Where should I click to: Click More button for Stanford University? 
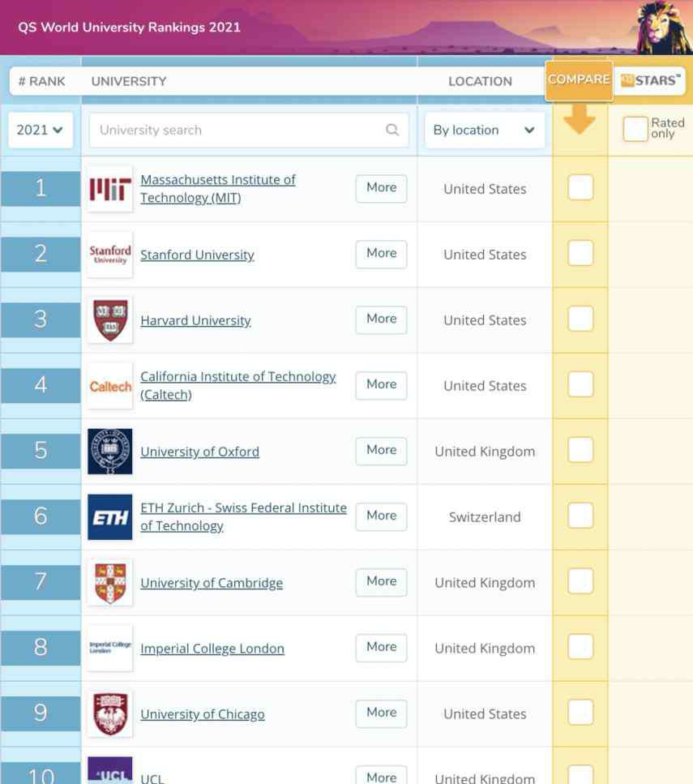tap(382, 253)
